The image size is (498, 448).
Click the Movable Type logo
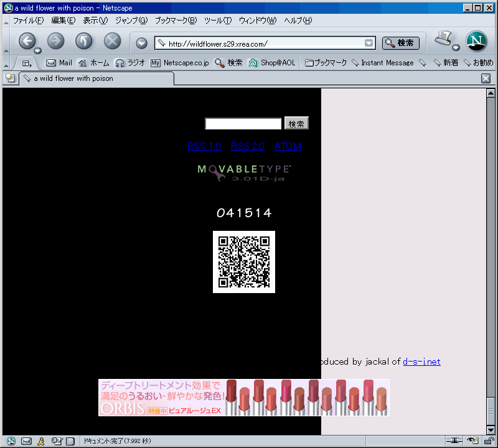point(244,173)
